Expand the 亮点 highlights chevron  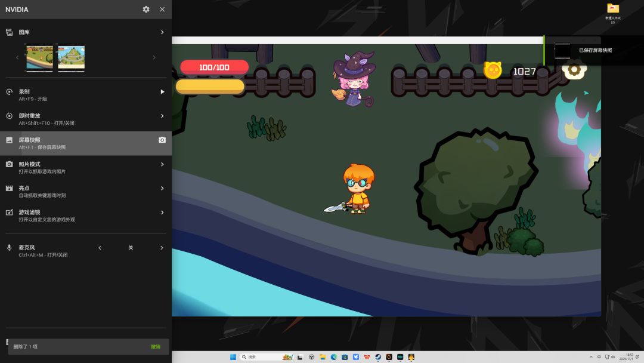click(162, 188)
